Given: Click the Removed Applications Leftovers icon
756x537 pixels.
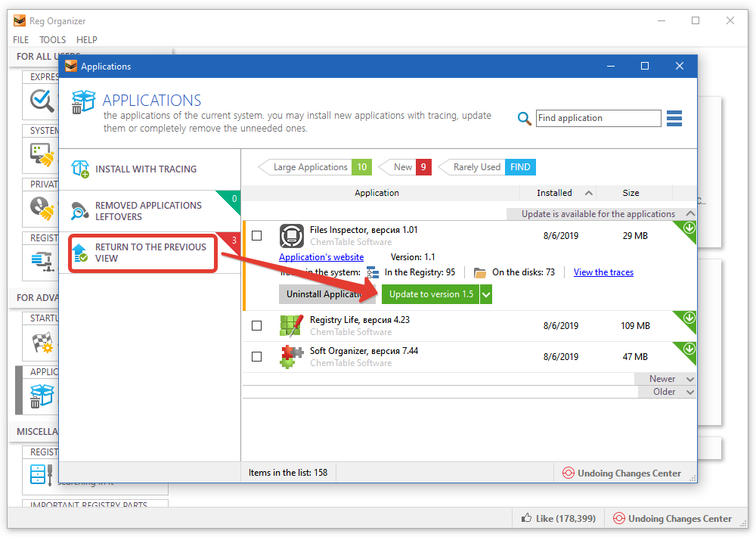Looking at the screenshot, I should click(80, 211).
